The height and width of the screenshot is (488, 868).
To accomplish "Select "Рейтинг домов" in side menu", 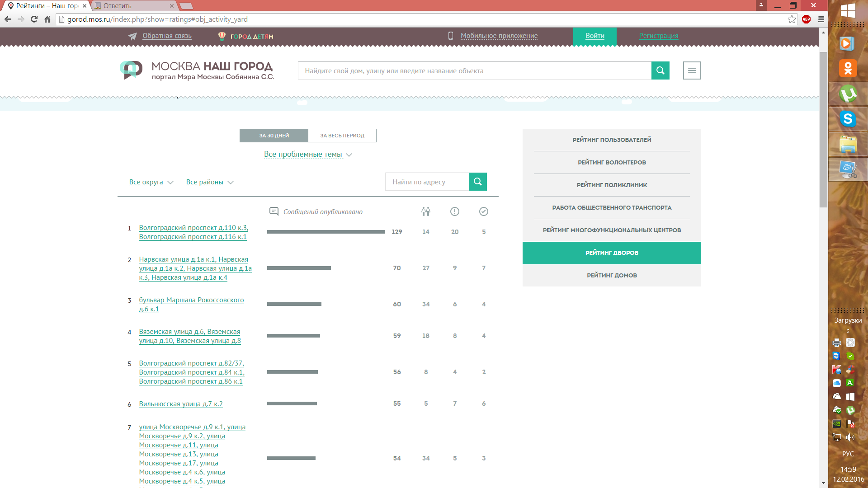I will click(x=611, y=275).
